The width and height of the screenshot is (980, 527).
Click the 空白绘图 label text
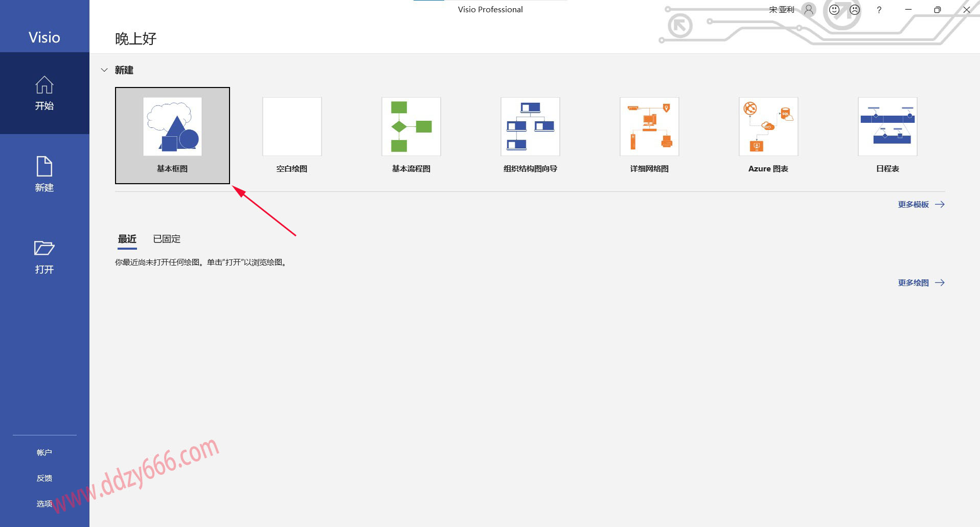click(x=292, y=168)
